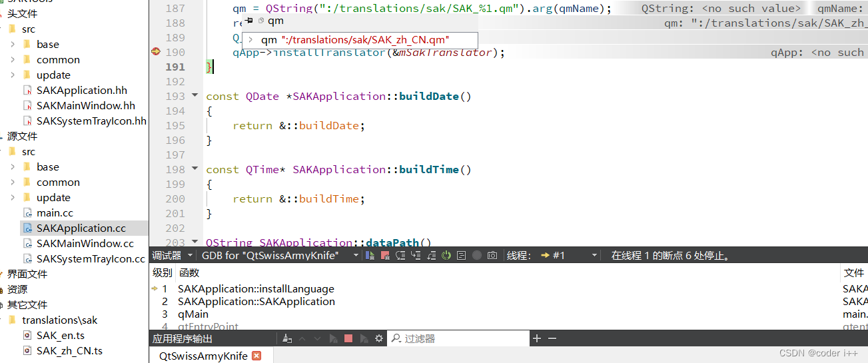The width and height of the screenshot is (868, 363).
Task: Open SAK_zh_CN.ts translation file
Action: point(69,350)
